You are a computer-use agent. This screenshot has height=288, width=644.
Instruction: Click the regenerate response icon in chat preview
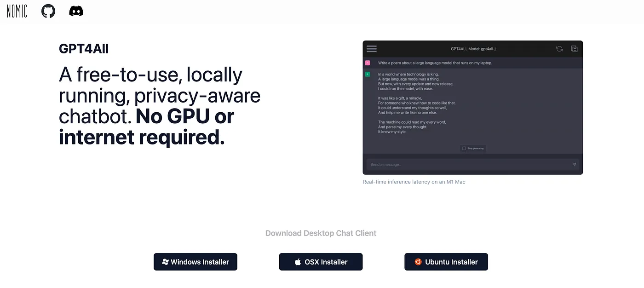click(559, 49)
